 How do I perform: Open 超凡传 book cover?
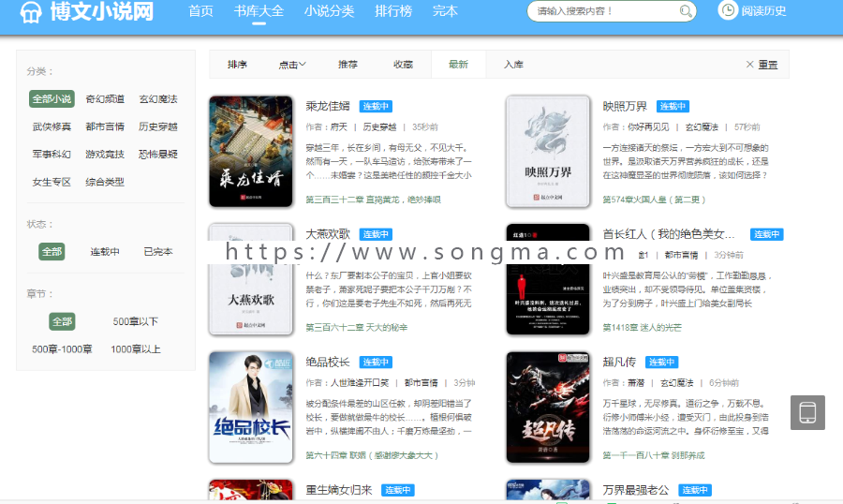pos(548,408)
